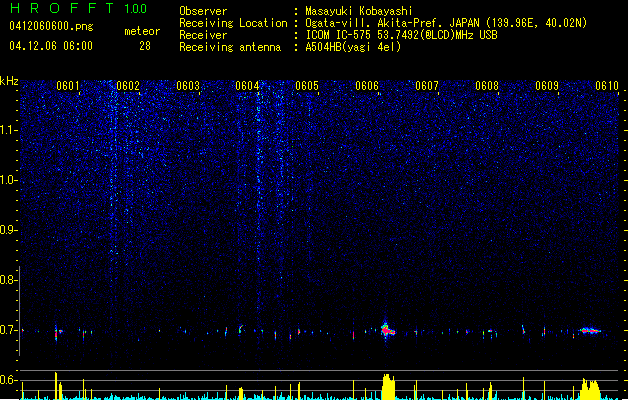The width and height of the screenshot is (629, 400).
Task: Select the filename 0412060600.png
Action: 51,26
